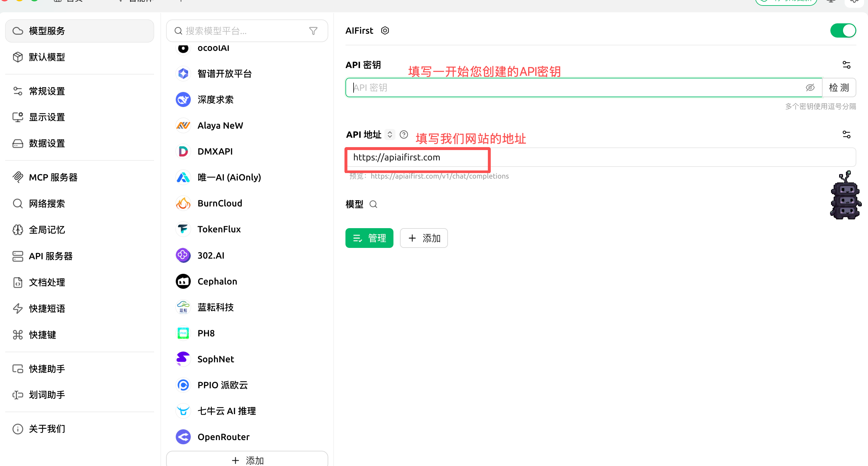Select 七牛云 AI 推理 provider icon
This screenshot has width=868, height=466.
coord(183,411)
